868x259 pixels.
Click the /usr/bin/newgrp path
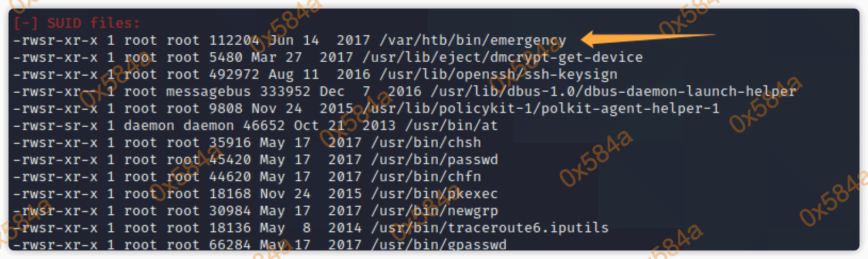coord(434,211)
